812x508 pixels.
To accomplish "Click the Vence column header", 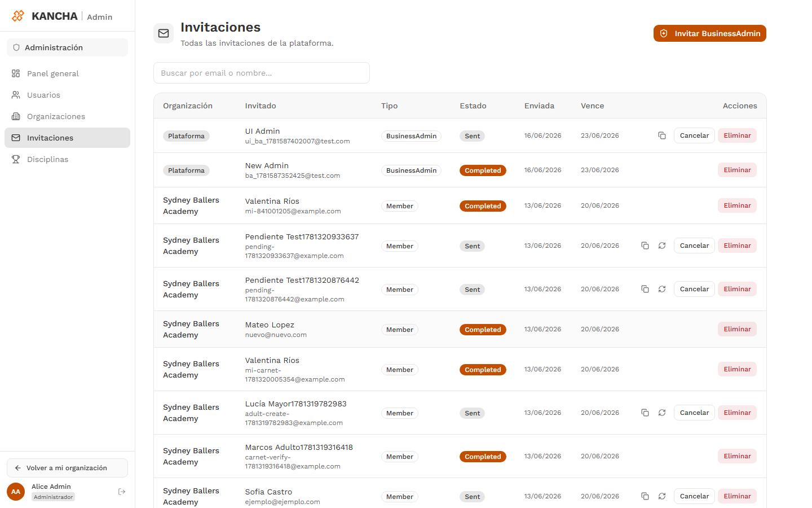I will tap(592, 106).
